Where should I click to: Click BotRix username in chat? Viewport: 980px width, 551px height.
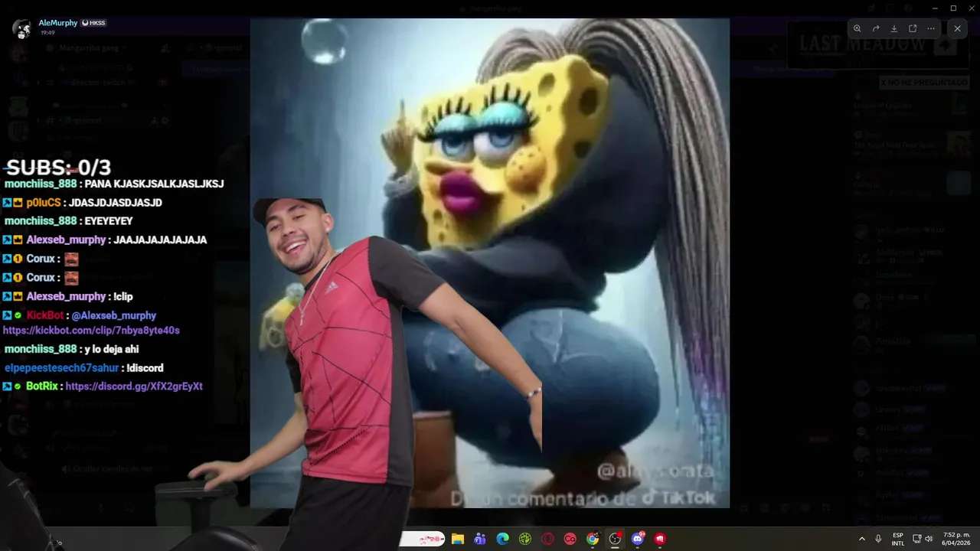pos(42,386)
